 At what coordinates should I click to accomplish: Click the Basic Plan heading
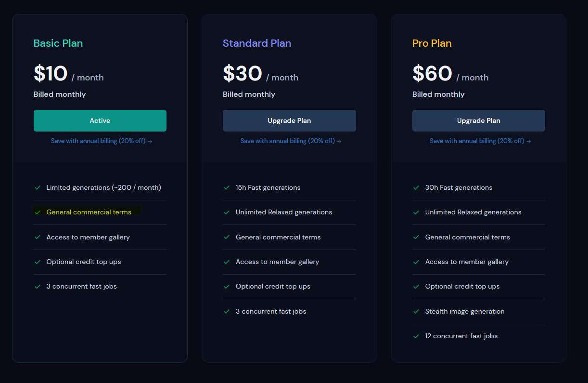58,43
